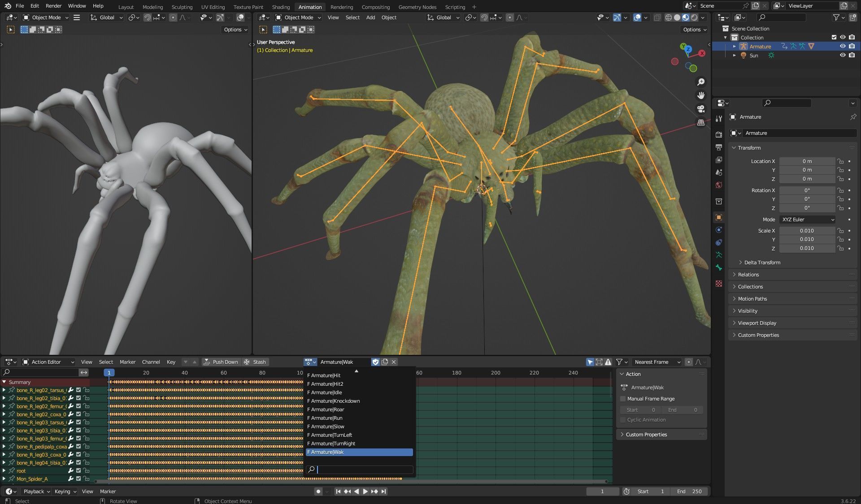Switch to the Sculpting workspace tab

[182, 7]
